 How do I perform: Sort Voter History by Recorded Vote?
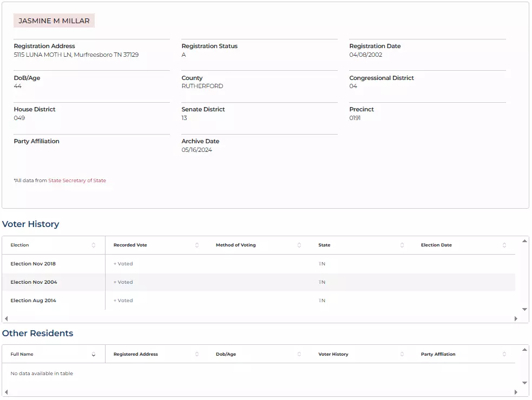click(197, 245)
